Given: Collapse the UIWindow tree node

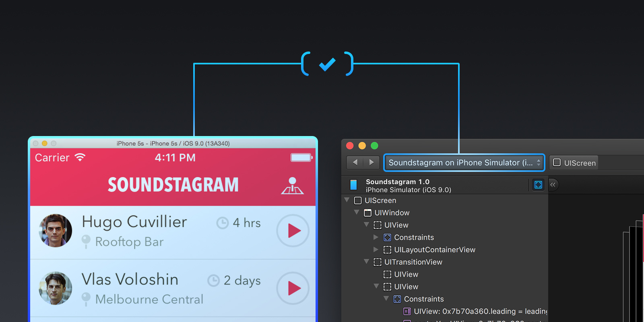Looking at the screenshot, I should [x=357, y=212].
